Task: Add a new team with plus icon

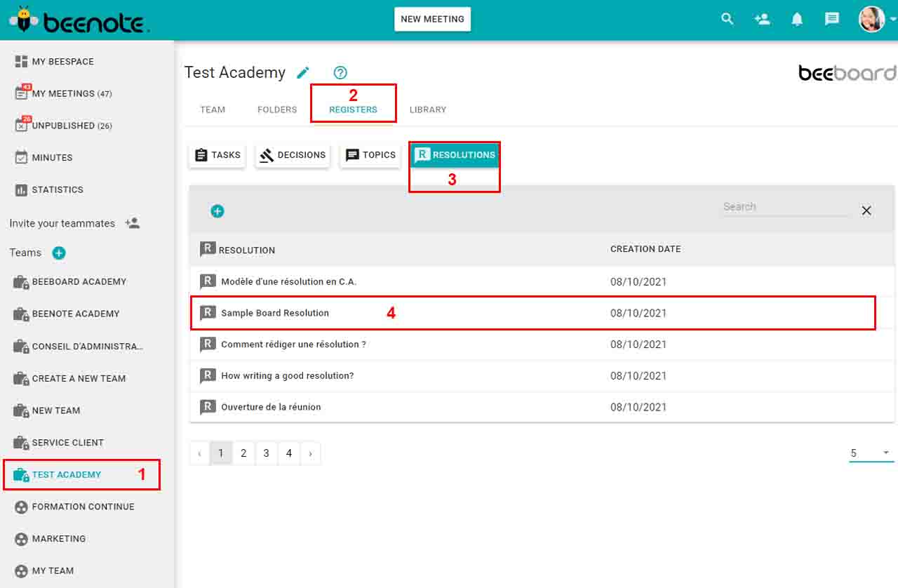Action: (59, 253)
